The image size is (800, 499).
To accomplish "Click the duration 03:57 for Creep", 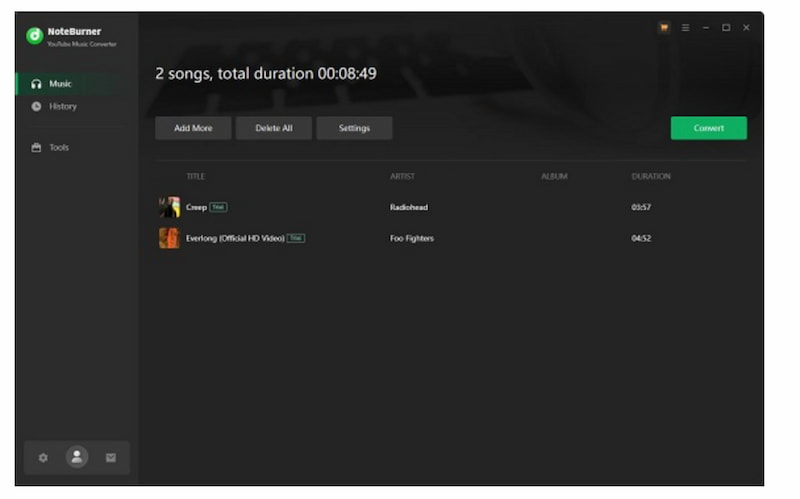I will coord(641,207).
